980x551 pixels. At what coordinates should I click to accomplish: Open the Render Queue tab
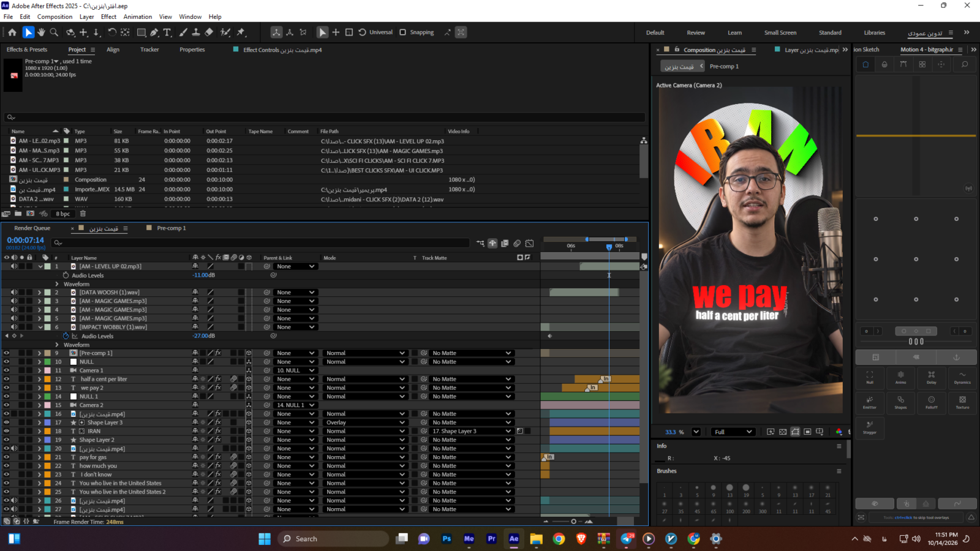click(x=32, y=228)
